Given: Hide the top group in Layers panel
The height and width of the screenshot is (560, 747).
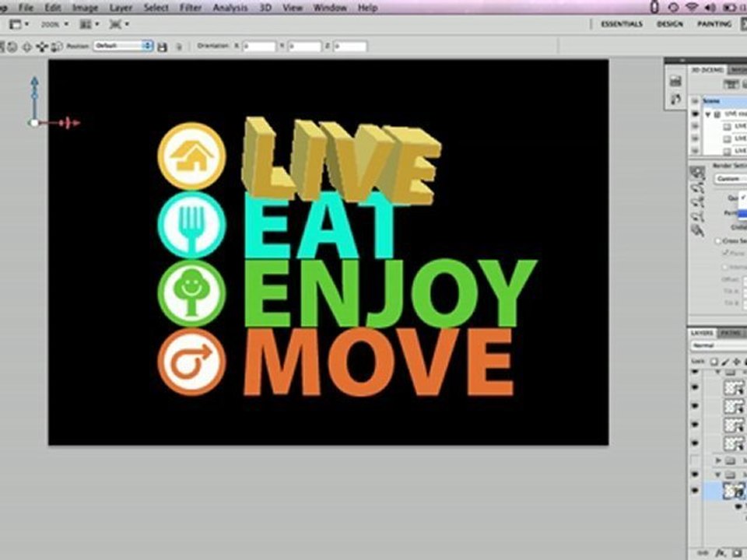Looking at the screenshot, I should [x=695, y=372].
